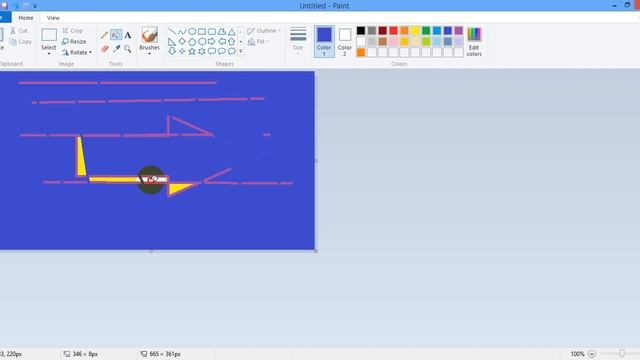Expand the Shapes gallery list
The image size is (640, 360).
coord(240,51)
